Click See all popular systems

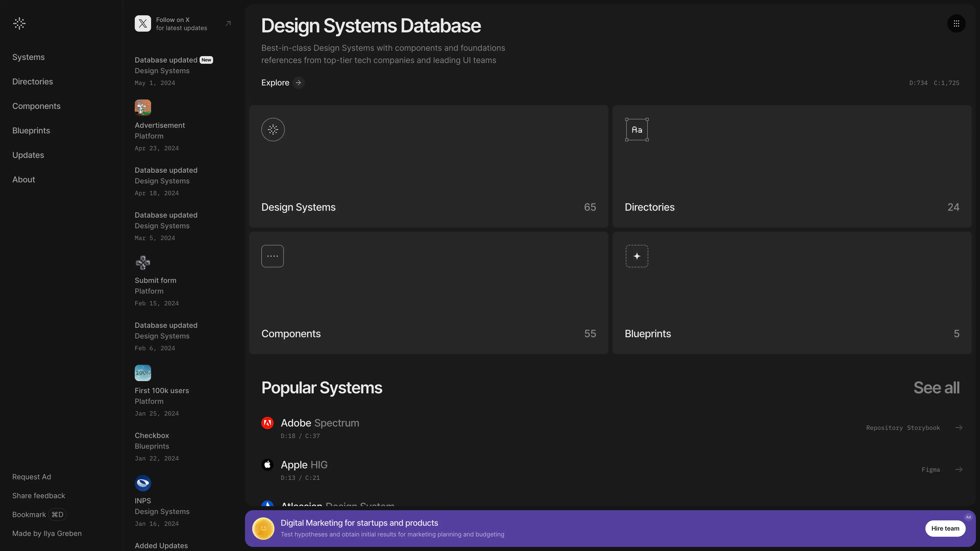click(x=936, y=388)
